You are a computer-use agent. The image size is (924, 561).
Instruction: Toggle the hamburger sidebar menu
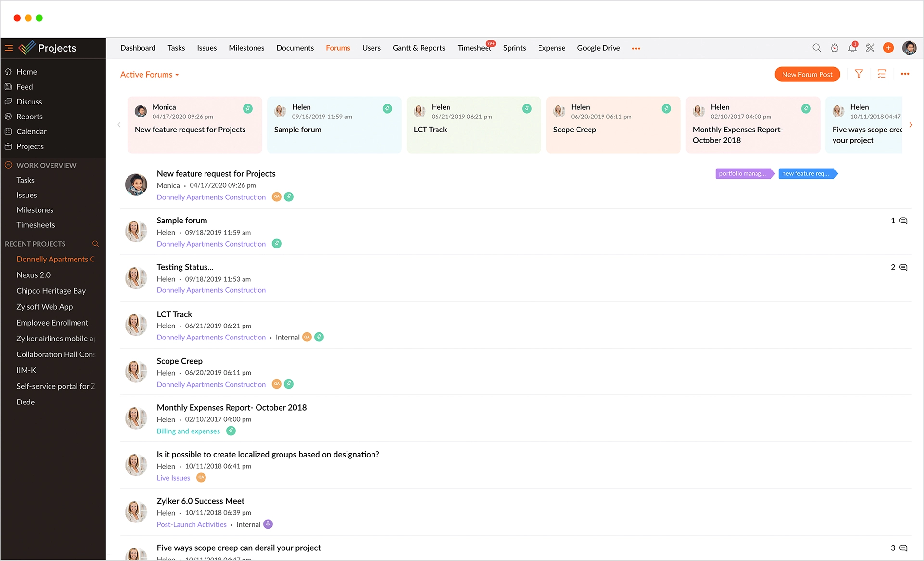(9, 48)
